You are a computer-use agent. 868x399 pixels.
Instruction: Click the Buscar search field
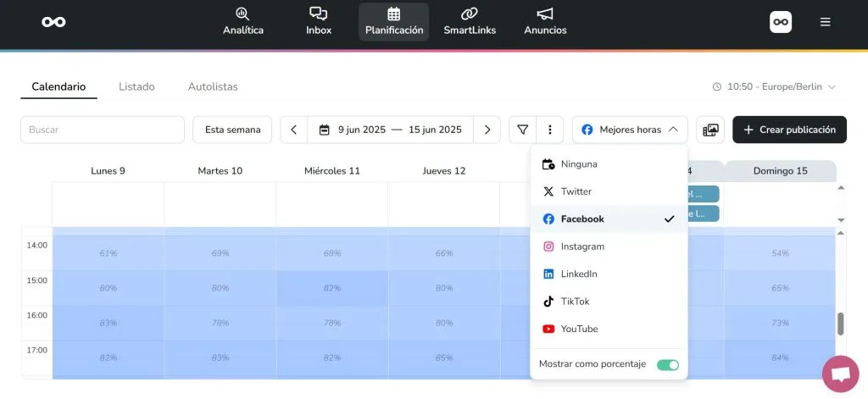(103, 130)
